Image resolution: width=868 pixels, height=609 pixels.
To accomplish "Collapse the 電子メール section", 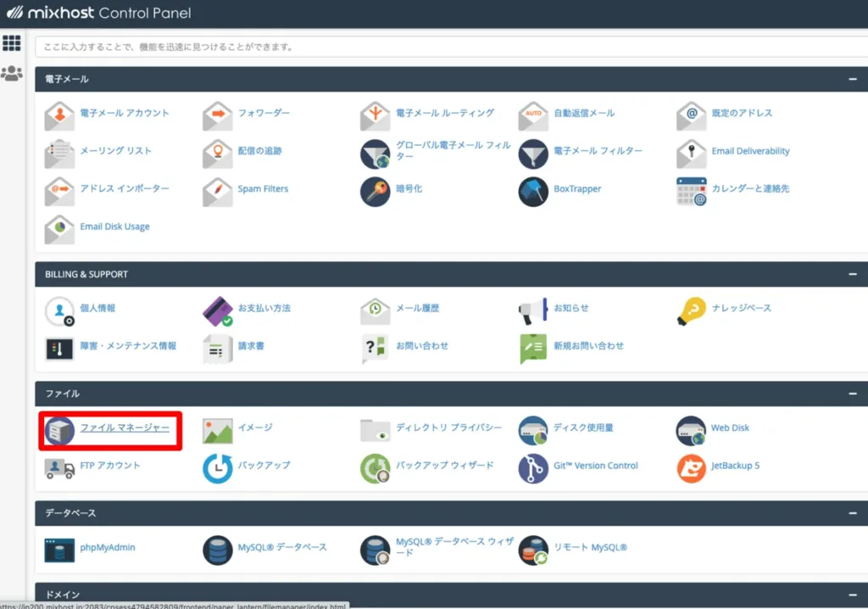I will [853, 79].
